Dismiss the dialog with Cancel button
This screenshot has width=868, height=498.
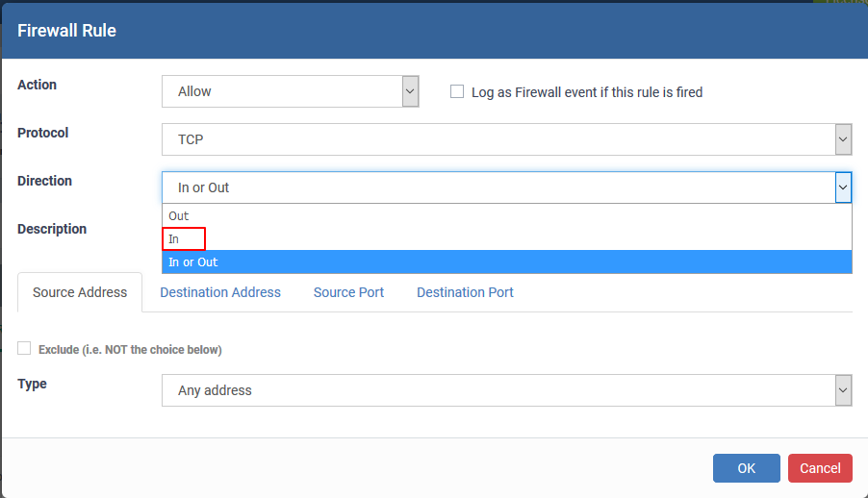820,468
